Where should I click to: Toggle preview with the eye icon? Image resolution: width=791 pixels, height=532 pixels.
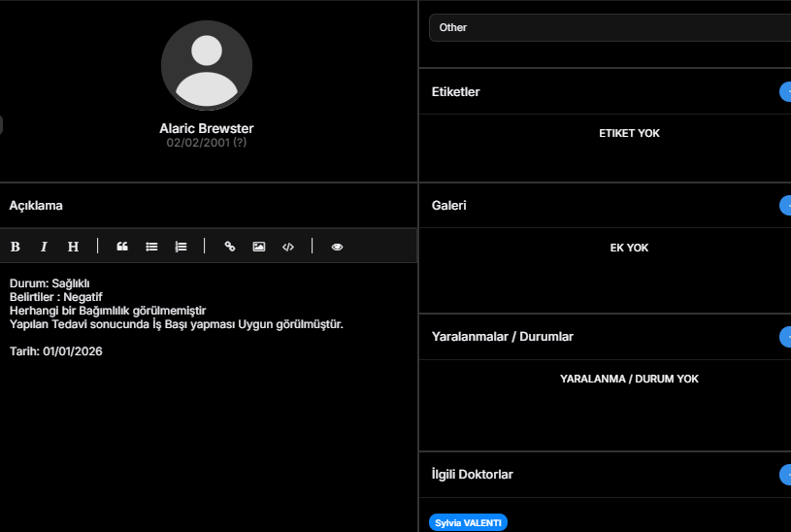click(x=337, y=247)
